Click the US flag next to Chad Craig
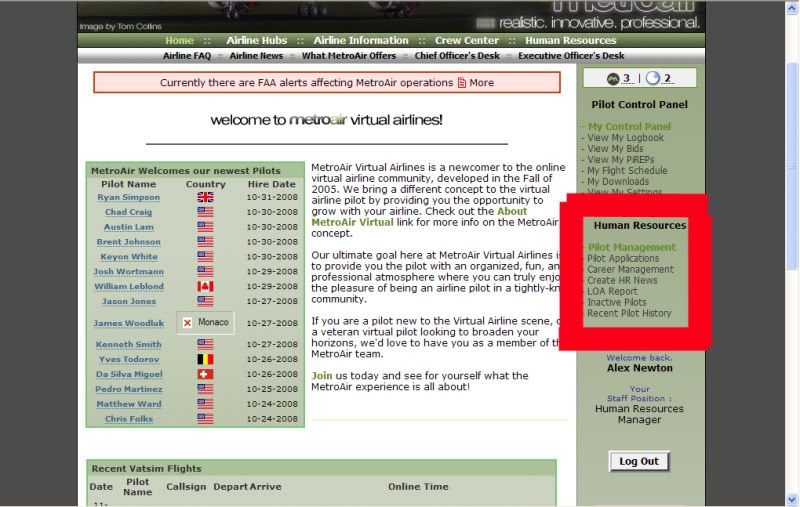The image size is (800, 507). click(x=205, y=212)
